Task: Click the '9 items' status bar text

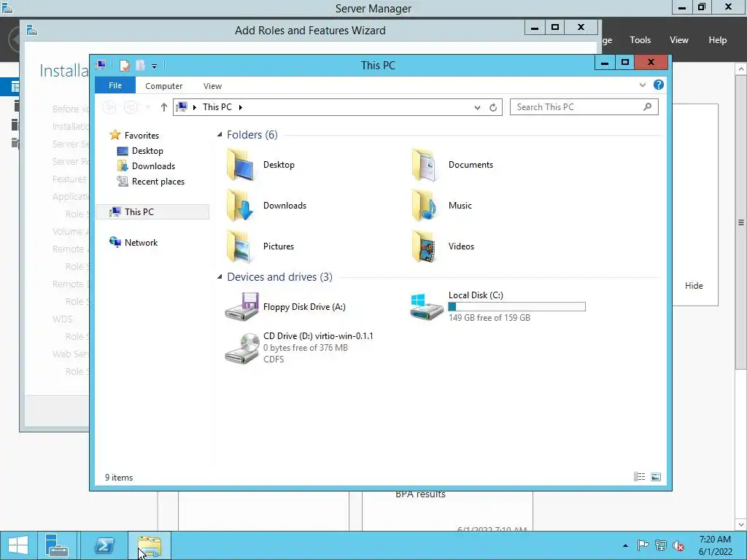Action: [x=119, y=477]
